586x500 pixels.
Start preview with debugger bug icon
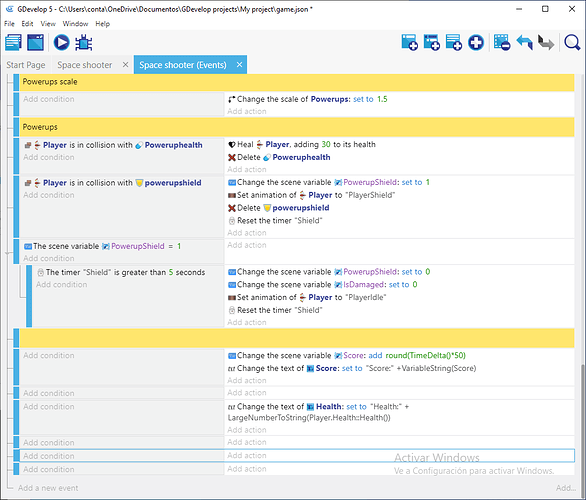[x=83, y=43]
